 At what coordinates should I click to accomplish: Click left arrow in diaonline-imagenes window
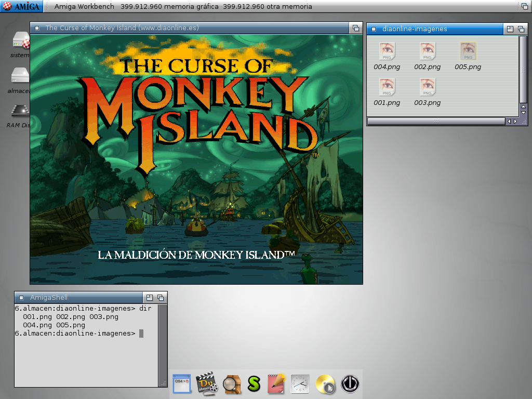point(509,121)
